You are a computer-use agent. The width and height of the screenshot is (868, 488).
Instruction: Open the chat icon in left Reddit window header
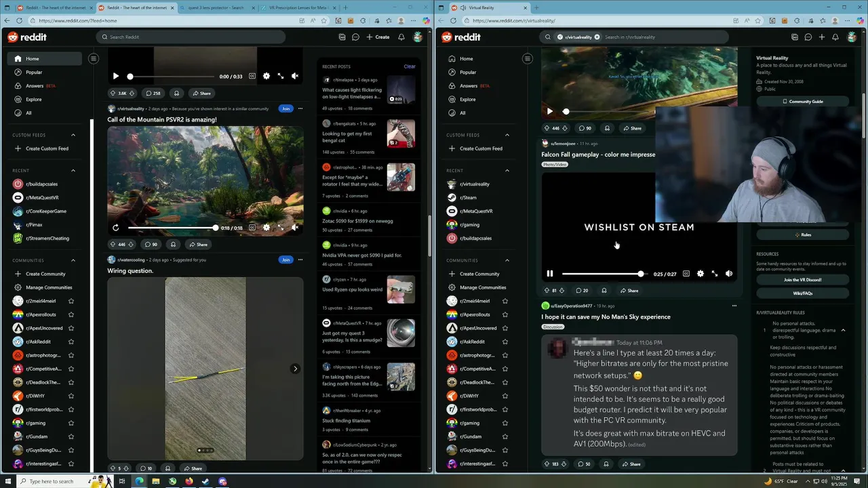355,37
